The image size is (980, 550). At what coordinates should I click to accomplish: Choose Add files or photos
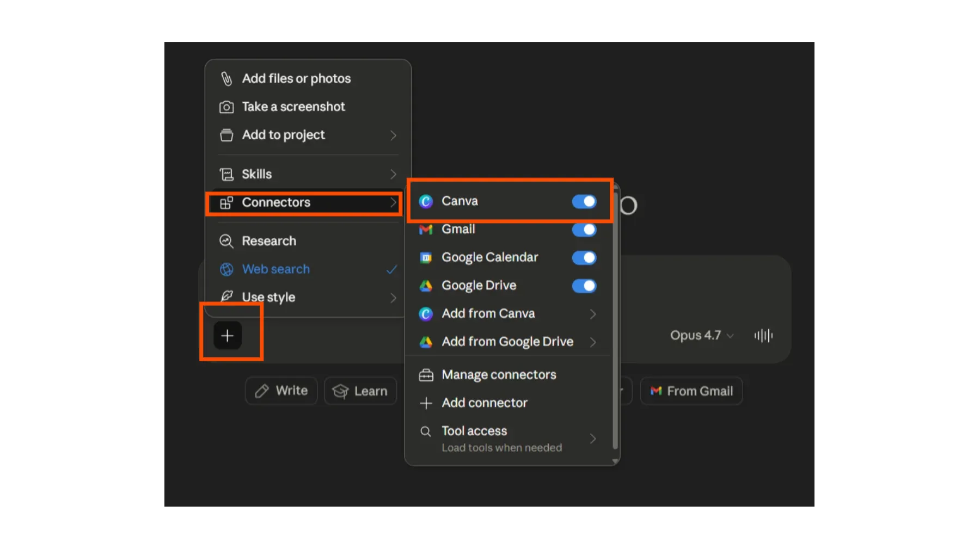pyautogui.click(x=308, y=79)
